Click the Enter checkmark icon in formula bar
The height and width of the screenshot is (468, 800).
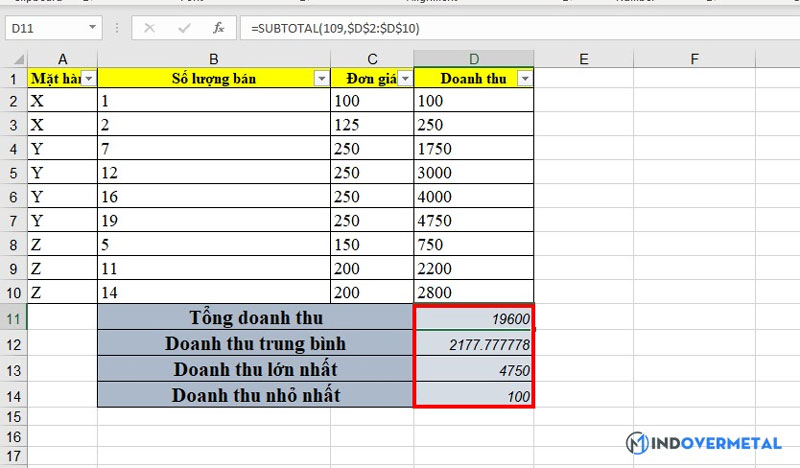pyautogui.click(x=183, y=28)
